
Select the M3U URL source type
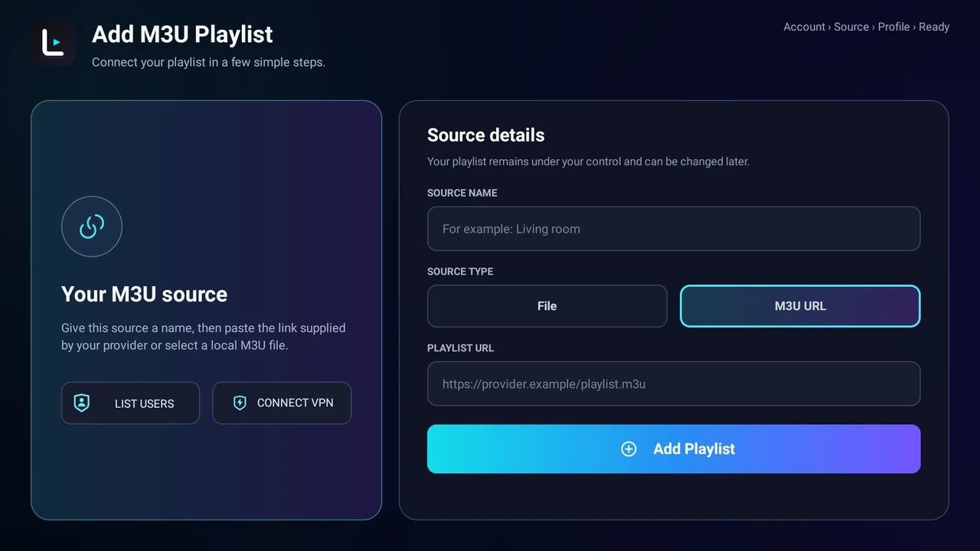800,306
